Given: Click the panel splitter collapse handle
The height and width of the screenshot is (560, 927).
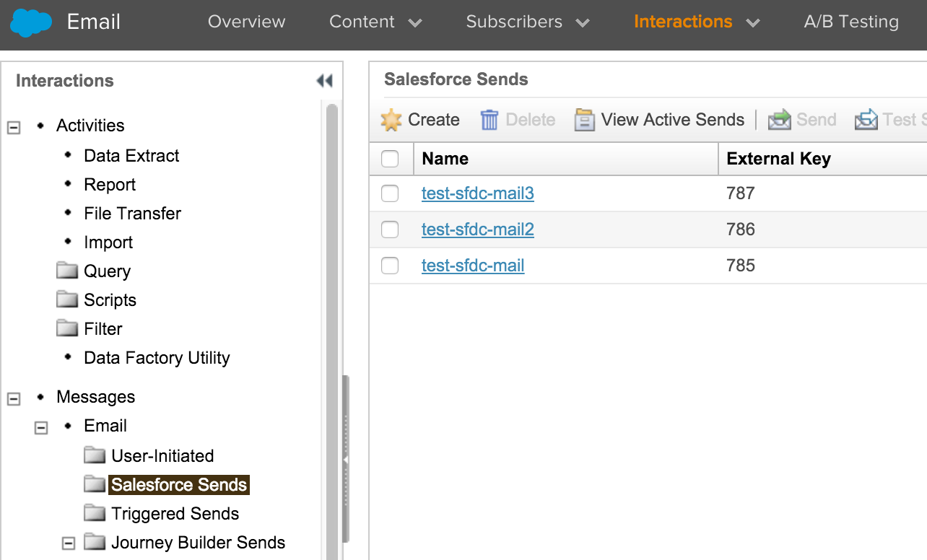Looking at the screenshot, I should (346, 459).
